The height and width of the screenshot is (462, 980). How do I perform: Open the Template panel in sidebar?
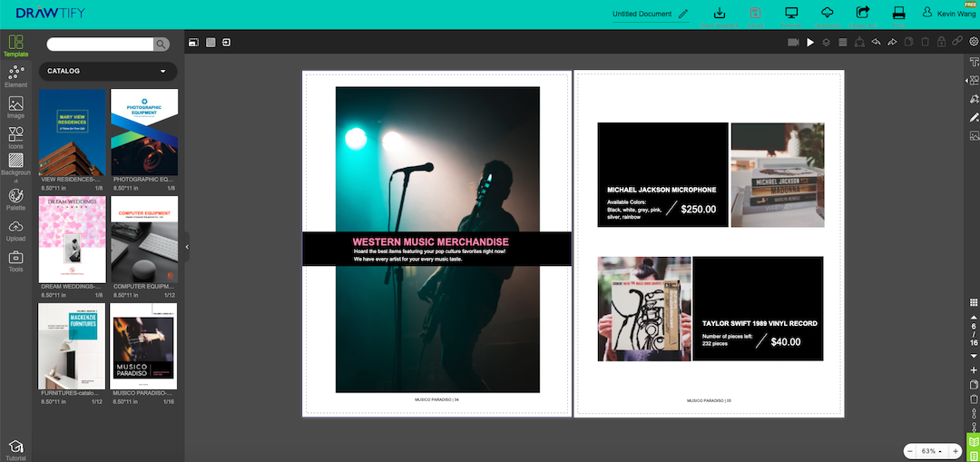[15, 46]
